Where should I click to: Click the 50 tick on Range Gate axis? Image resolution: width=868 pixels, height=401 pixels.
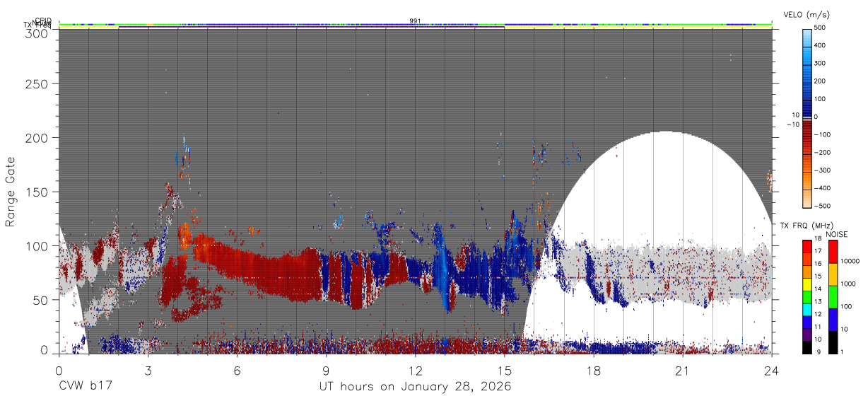click(x=42, y=300)
